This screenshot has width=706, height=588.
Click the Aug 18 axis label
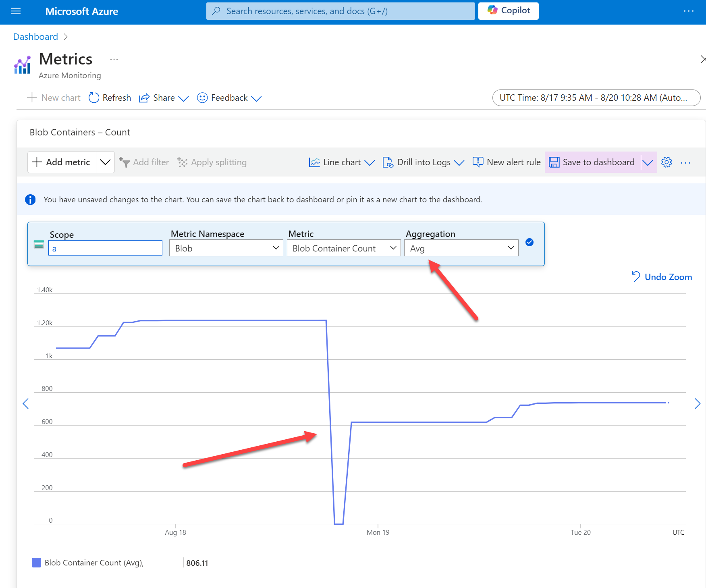[x=175, y=532]
